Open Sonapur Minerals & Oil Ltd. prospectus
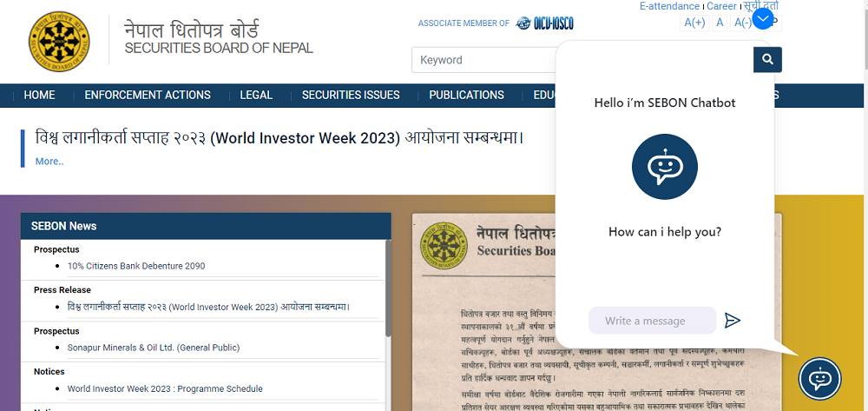 coord(154,348)
